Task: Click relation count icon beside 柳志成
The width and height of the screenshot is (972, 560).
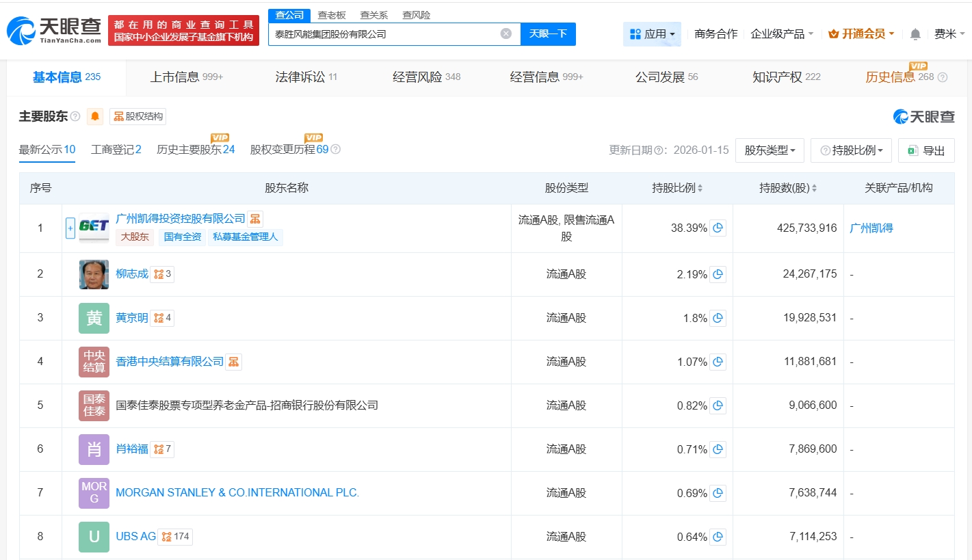Action: point(162,274)
